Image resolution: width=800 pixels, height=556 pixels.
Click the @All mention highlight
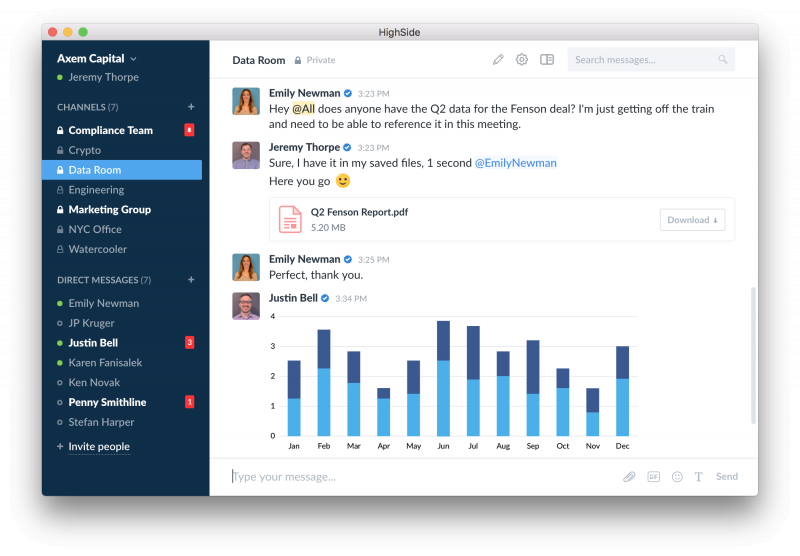click(x=303, y=109)
